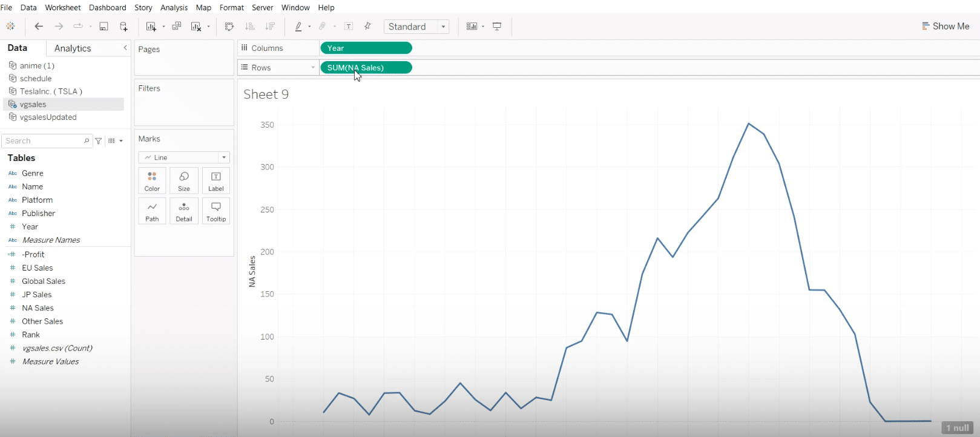The height and width of the screenshot is (437, 980).
Task: Swap rows and columns icon
Action: 229,27
